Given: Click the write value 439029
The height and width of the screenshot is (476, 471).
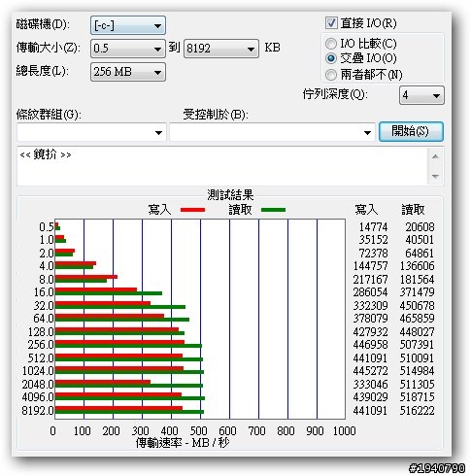Looking at the screenshot, I should coord(370,397).
